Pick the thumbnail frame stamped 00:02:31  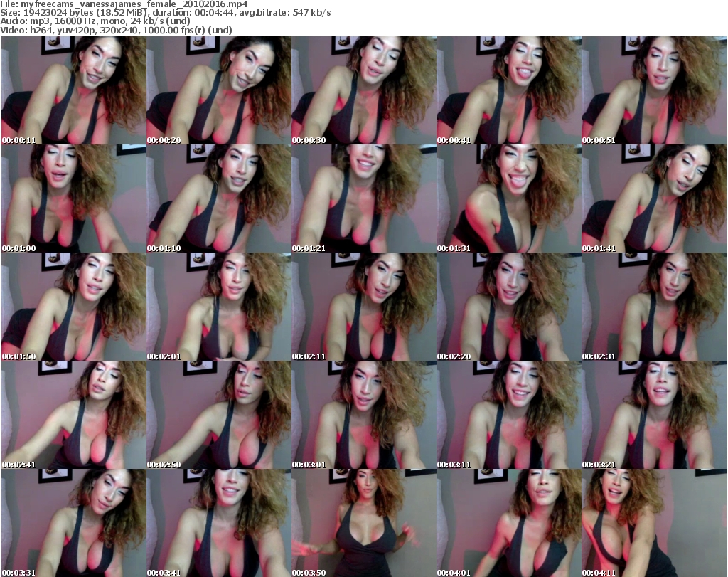point(654,307)
